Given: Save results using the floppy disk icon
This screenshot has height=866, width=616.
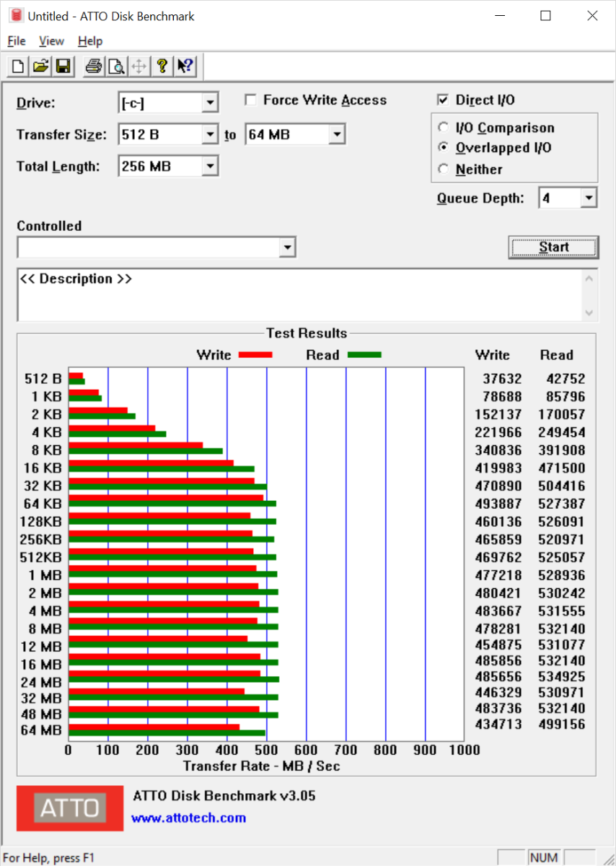Looking at the screenshot, I should click(63, 67).
